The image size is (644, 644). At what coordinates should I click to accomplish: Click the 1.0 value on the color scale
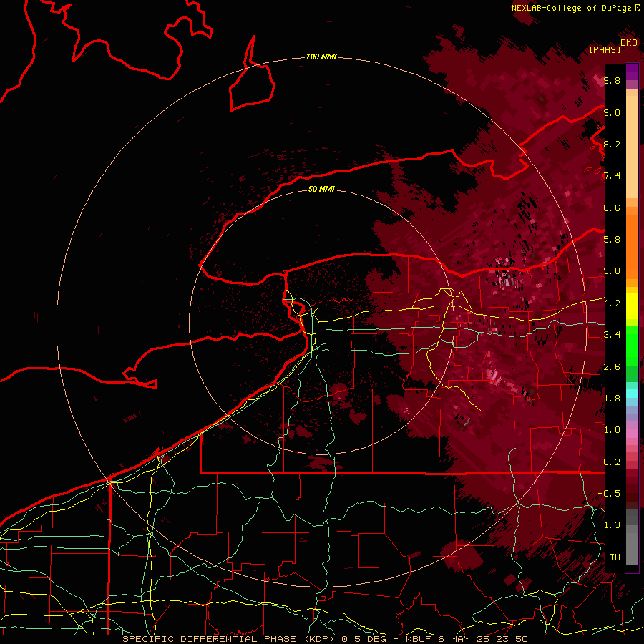(x=612, y=429)
